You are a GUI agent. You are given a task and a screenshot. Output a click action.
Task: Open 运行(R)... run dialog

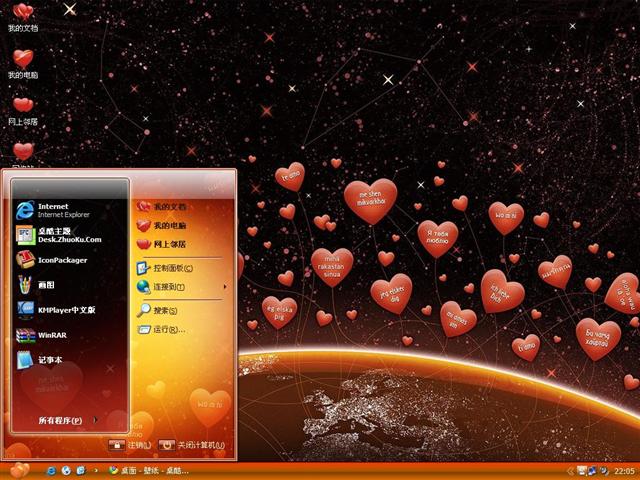click(x=161, y=329)
